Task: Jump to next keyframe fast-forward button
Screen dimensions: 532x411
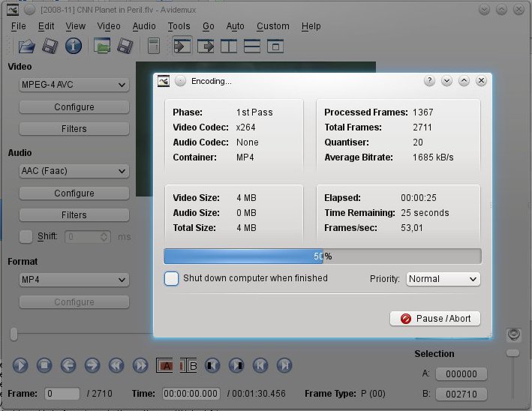Action: point(140,365)
